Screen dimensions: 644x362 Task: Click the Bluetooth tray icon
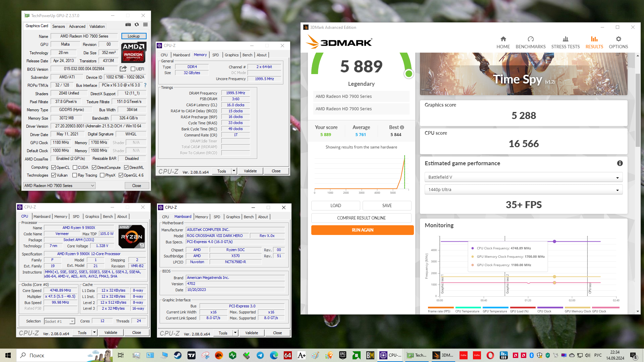click(532, 355)
